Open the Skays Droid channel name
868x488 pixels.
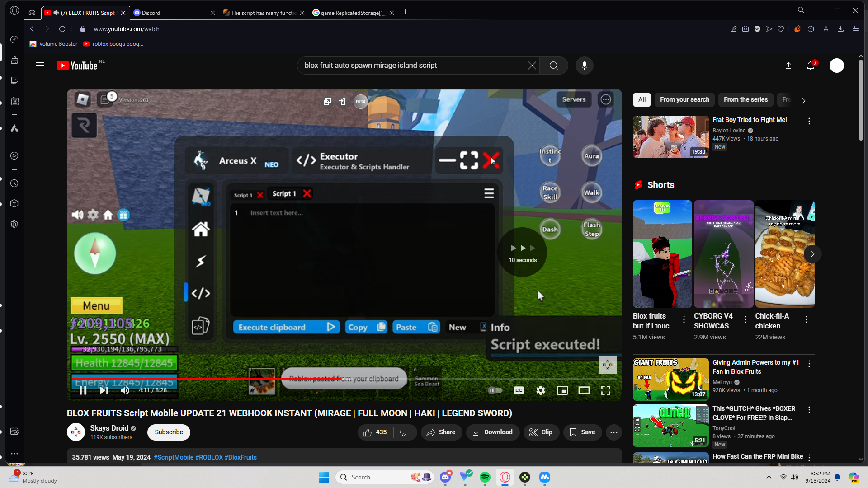109,428
